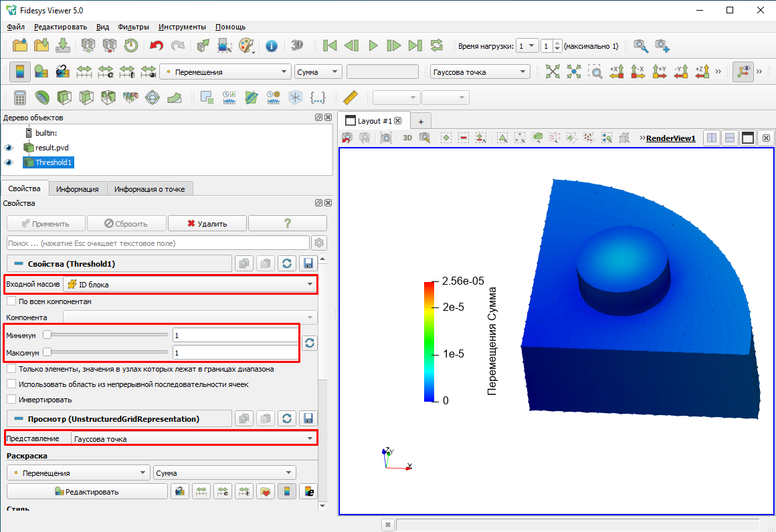
Task: Open the 'Входной массив' ID блока dropdown
Action: (x=190, y=284)
